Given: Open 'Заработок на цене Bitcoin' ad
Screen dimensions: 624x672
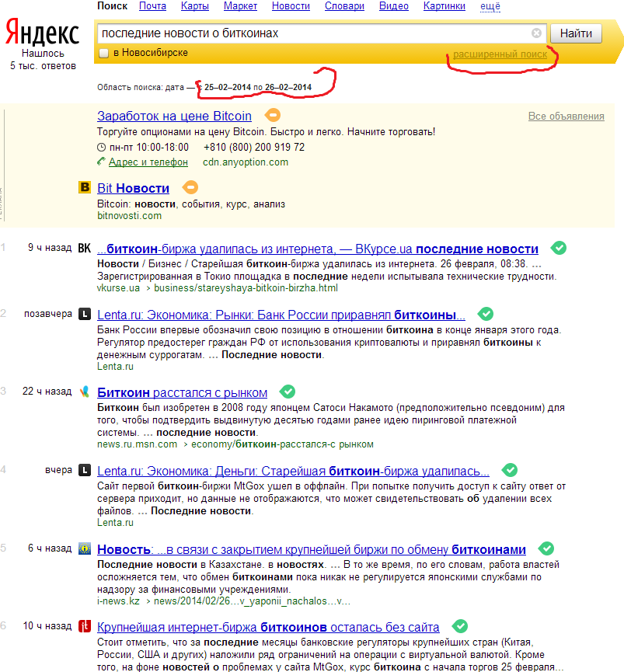Looking at the screenshot, I should coord(174,116).
